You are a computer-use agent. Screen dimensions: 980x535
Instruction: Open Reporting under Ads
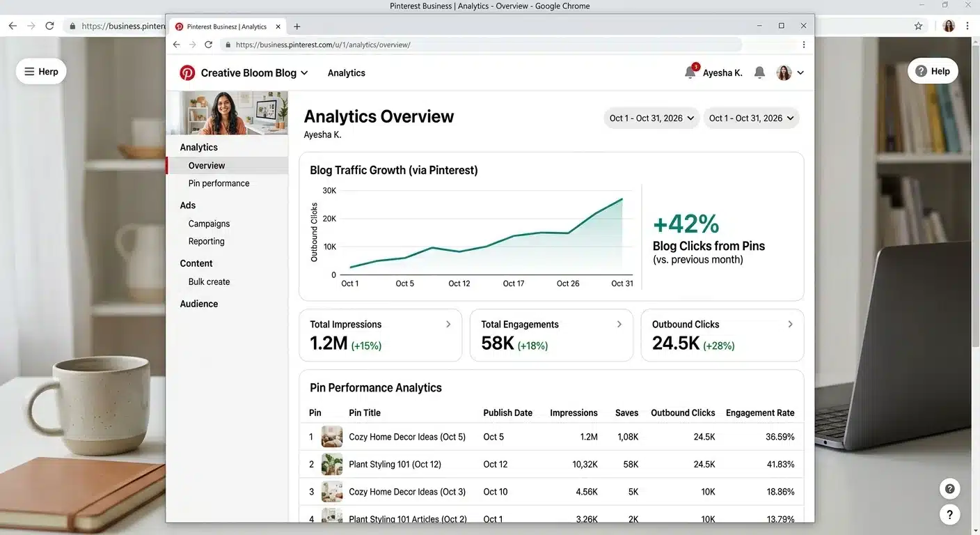(206, 241)
